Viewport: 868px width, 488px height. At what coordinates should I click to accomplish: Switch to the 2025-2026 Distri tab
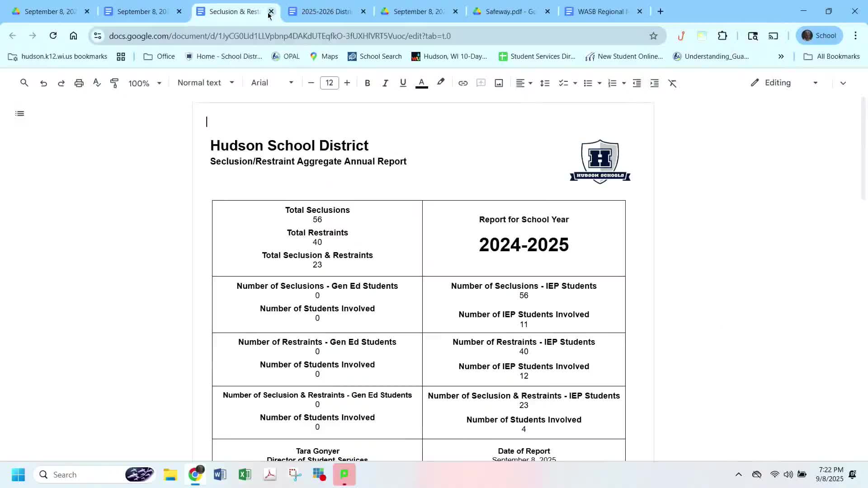pyautogui.click(x=326, y=12)
